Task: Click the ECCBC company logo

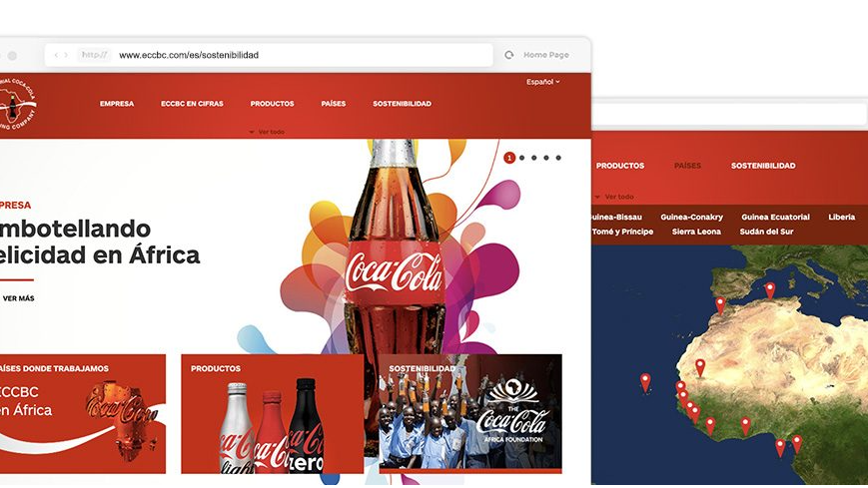Action: pos(17,104)
